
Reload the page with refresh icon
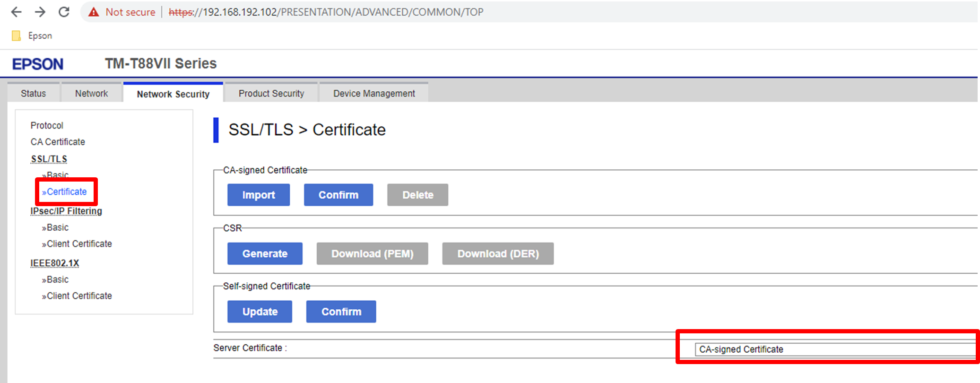(x=64, y=12)
